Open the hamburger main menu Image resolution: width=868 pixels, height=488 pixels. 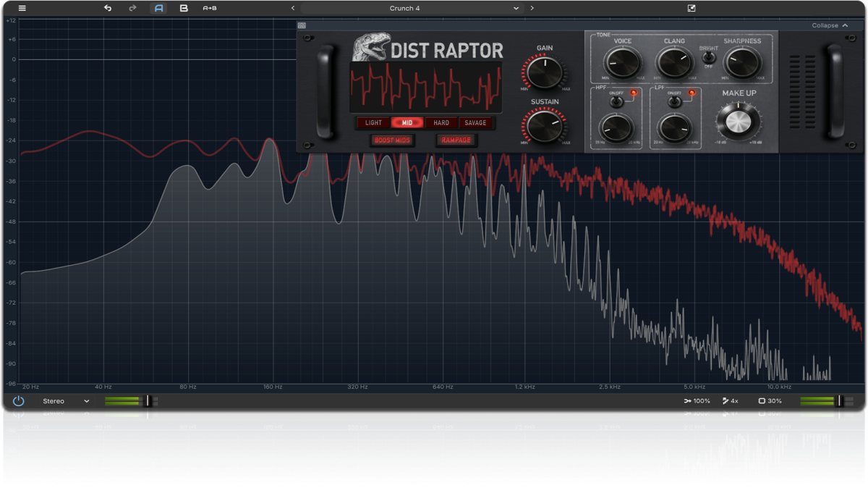[22, 8]
